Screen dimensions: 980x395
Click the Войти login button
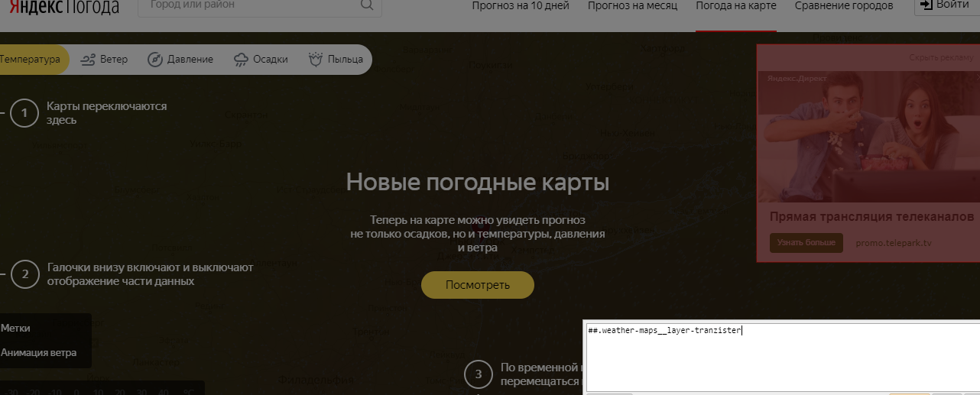(947, 6)
